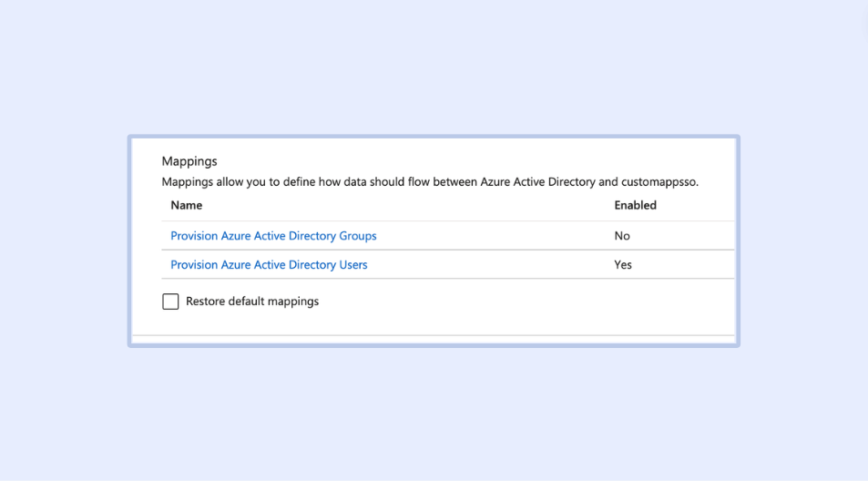Screen dimensions: 868x481
Task: Click divider line below the Users row
Action: point(446,279)
